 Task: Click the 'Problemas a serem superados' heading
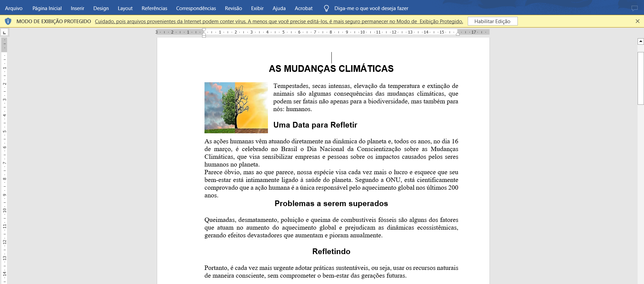331,203
